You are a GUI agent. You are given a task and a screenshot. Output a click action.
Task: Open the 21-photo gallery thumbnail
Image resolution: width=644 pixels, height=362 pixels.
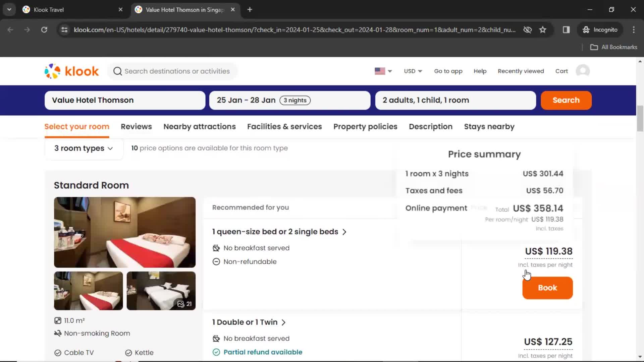(x=161, y=291)
